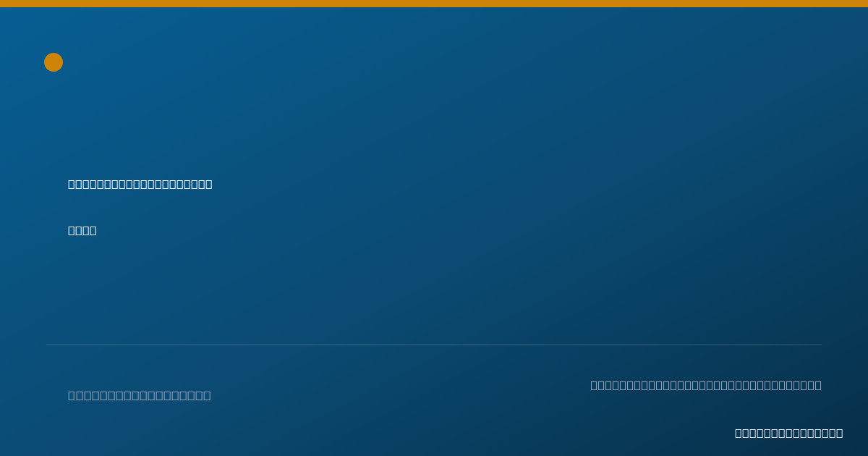Click the beginning of the lower-left gray text
This screenshot has height=456, width=868.
pyautogui.click(x=73, y=395)
